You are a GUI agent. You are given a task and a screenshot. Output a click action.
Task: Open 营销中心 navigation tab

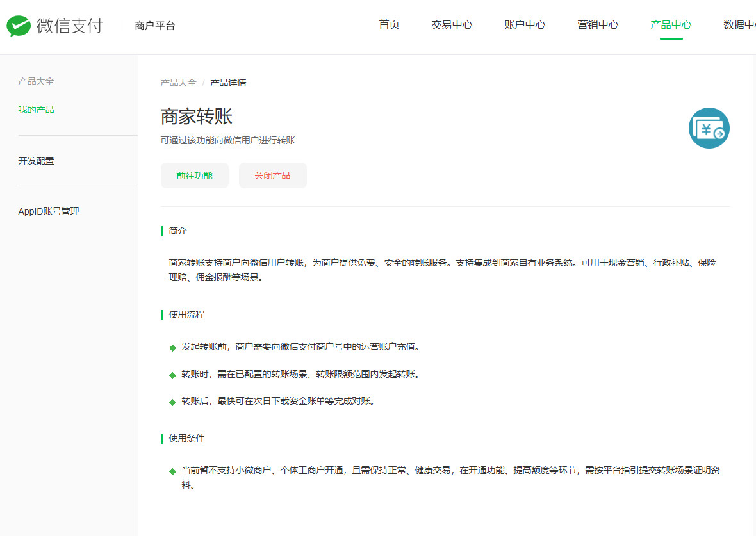598,24
